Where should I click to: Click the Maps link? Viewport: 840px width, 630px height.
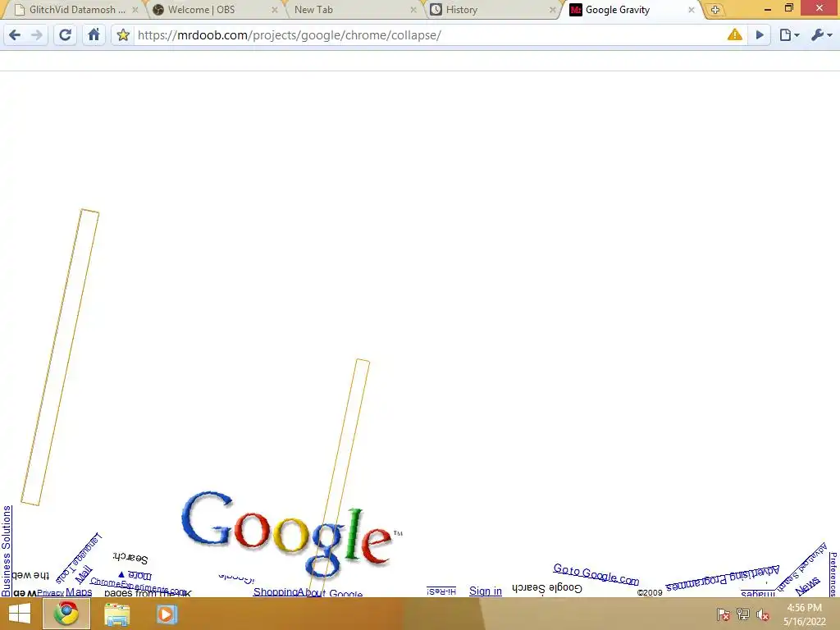coord(79,592)
